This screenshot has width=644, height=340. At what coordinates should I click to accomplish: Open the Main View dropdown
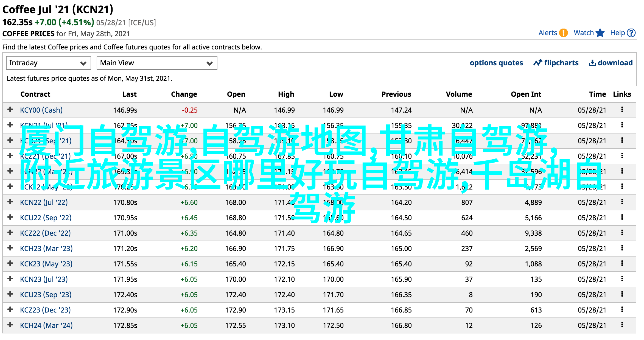(157, 63)
